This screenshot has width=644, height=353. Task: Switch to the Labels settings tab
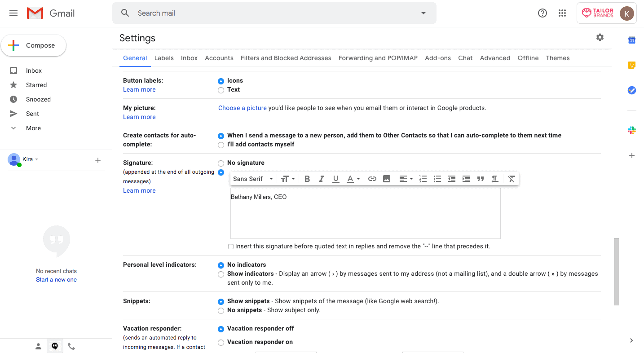click(164, 58)
